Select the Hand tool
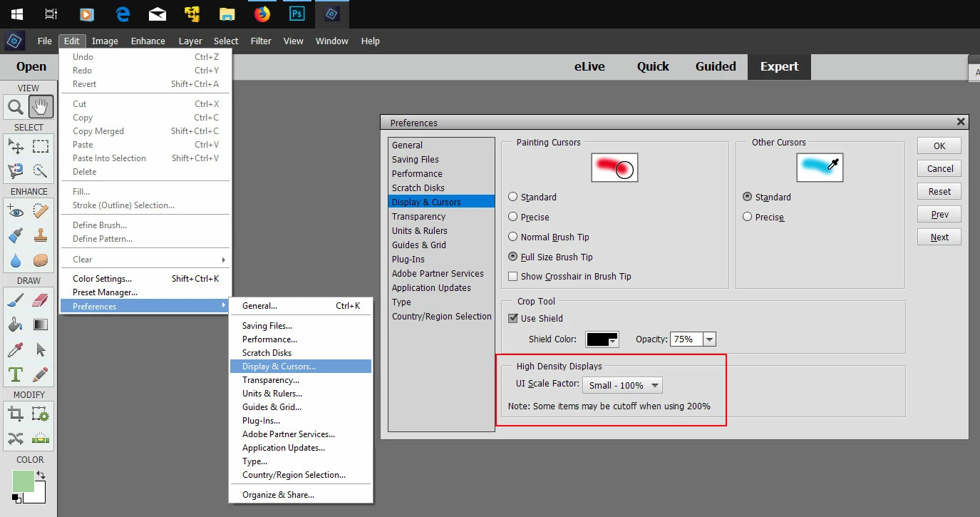Image resolution: width=980 pixels, height=517 pixels. [x=41, y=108]
